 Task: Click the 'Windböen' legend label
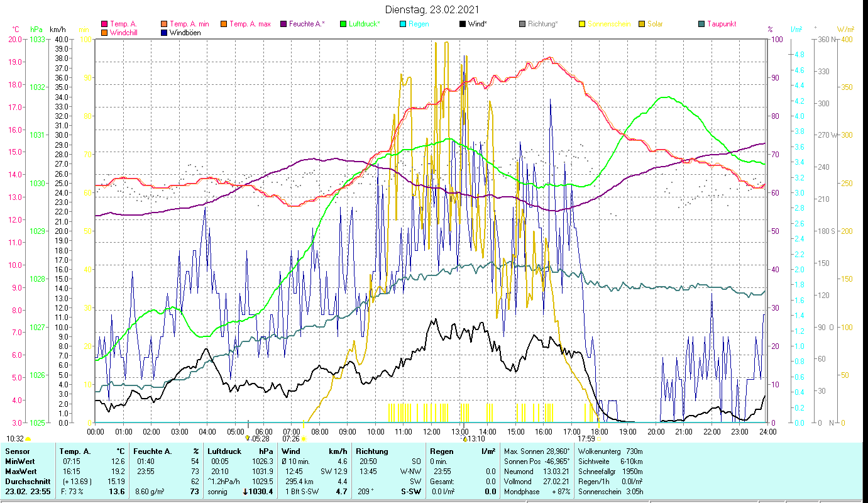[x=185, y=33]
